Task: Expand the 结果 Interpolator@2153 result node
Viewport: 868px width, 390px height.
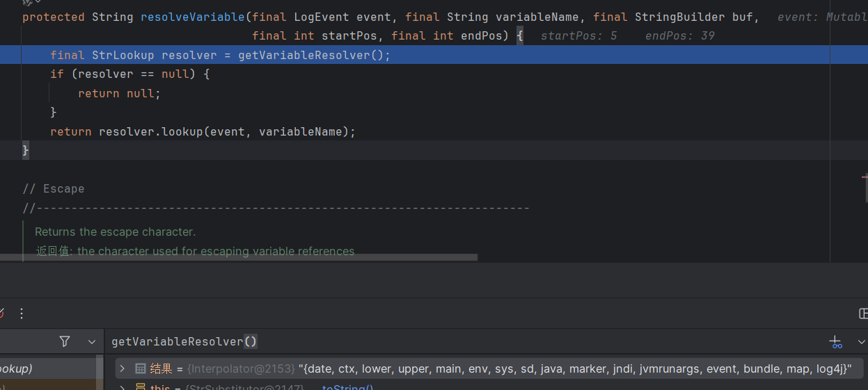Action: (123, 368)
